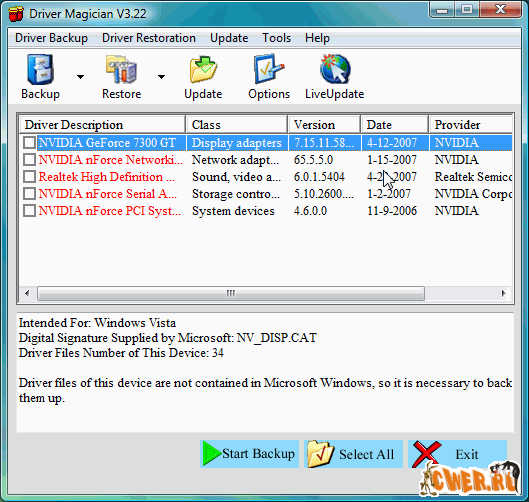Sort by Driver Description column header
The height and width of the screenshot is (502, 529).
(102, 124)
